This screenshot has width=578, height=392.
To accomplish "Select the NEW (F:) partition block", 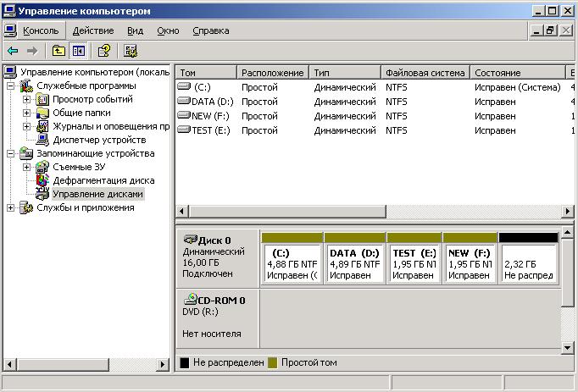I will (470, 258).
